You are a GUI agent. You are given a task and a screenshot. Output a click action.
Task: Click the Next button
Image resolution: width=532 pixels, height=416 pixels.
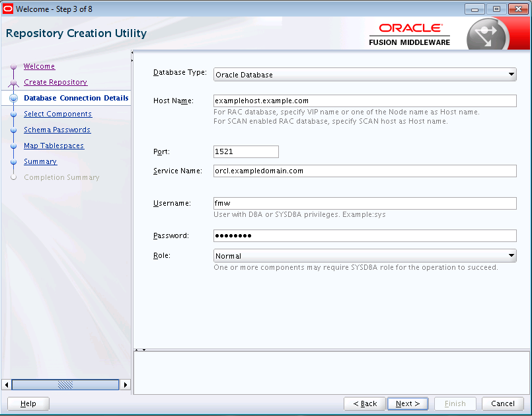tap(408, 404)
